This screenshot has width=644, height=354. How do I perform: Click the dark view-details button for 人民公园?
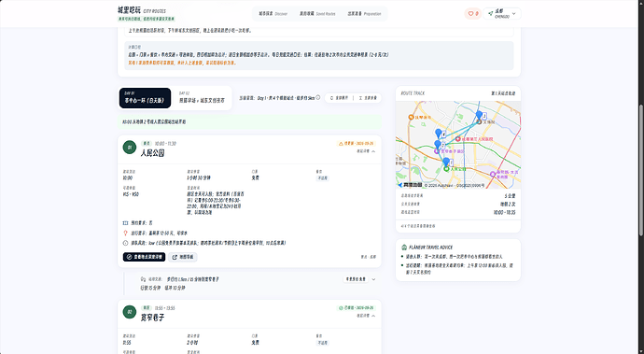[x=144, y=257]
